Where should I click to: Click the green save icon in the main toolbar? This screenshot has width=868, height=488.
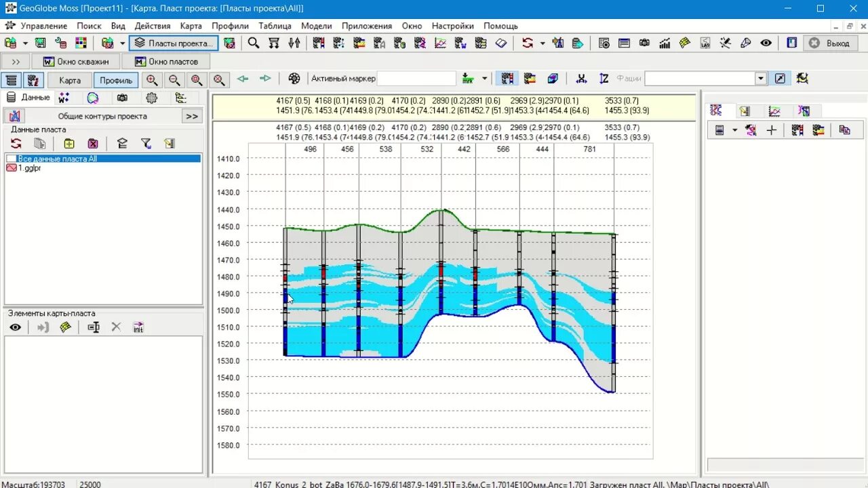(x=41, y=43)
